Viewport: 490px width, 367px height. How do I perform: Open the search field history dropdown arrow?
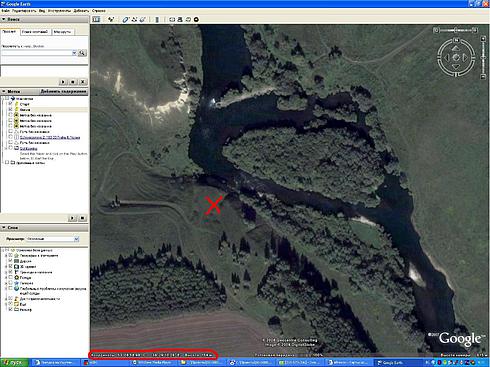click(x=74, y=53)
